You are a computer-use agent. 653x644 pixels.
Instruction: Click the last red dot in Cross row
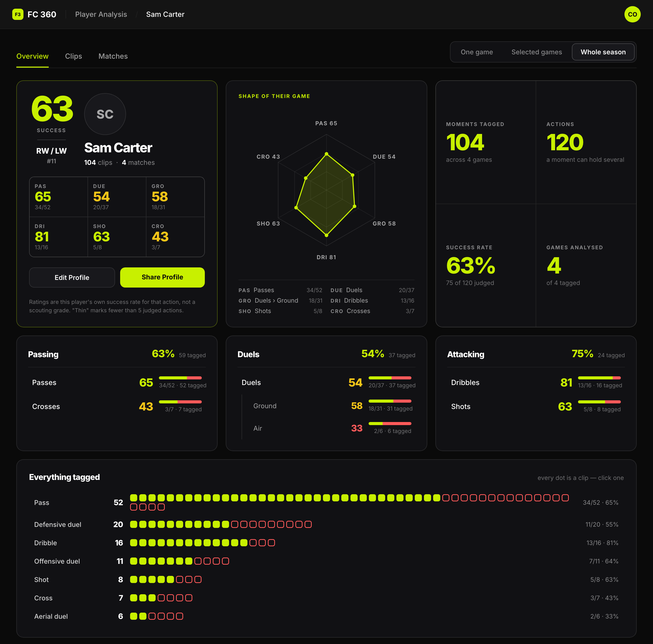pyautogui.click(x=189, y=598)
